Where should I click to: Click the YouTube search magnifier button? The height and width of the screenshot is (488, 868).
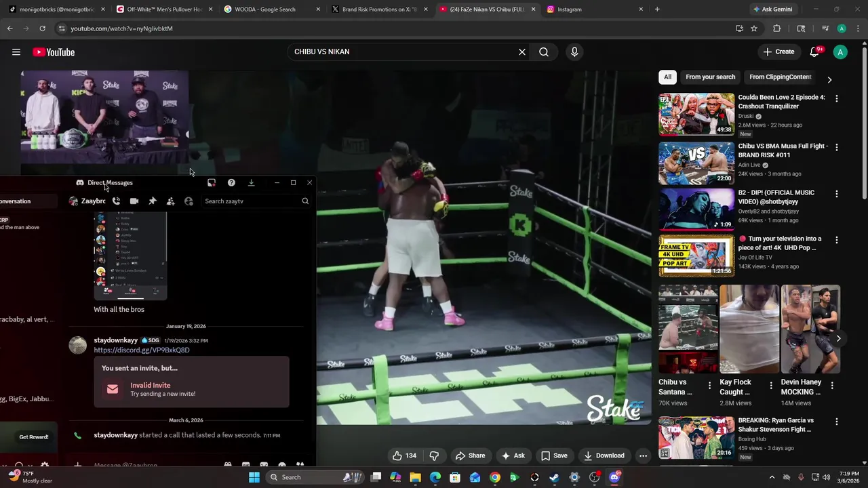544,52
